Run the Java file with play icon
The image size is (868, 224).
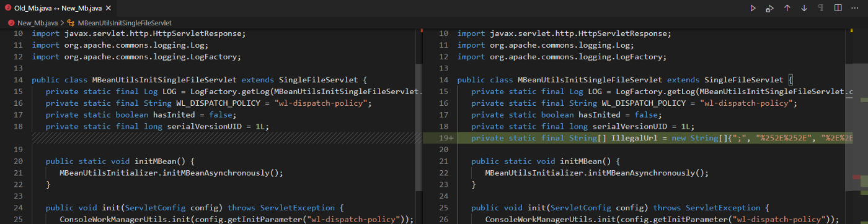click(753, 8)
